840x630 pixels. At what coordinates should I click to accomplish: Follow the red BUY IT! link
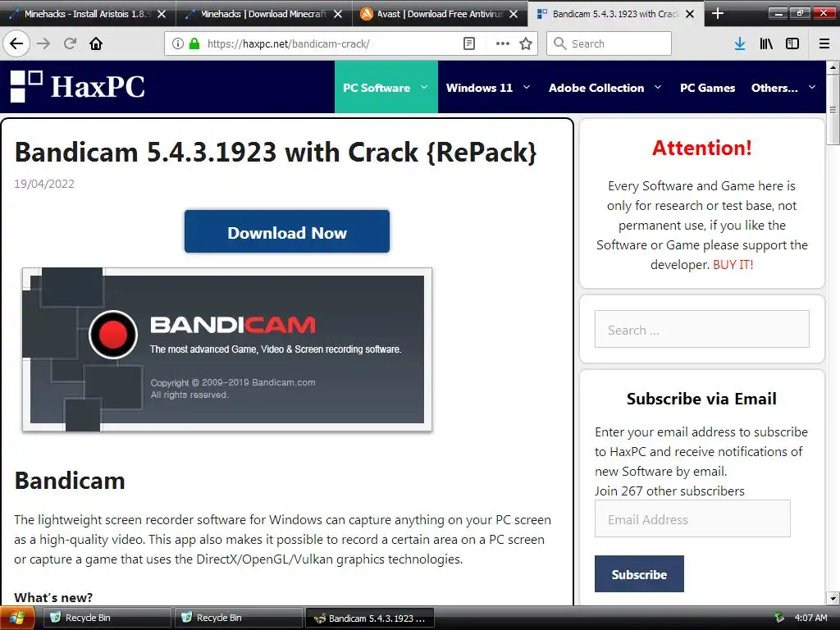click(733, 265)
